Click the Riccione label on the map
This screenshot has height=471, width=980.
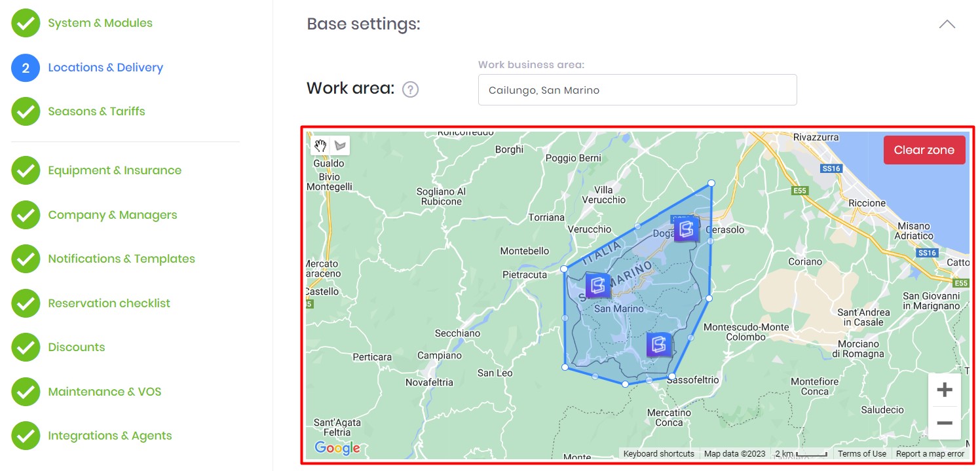(867, 203)
